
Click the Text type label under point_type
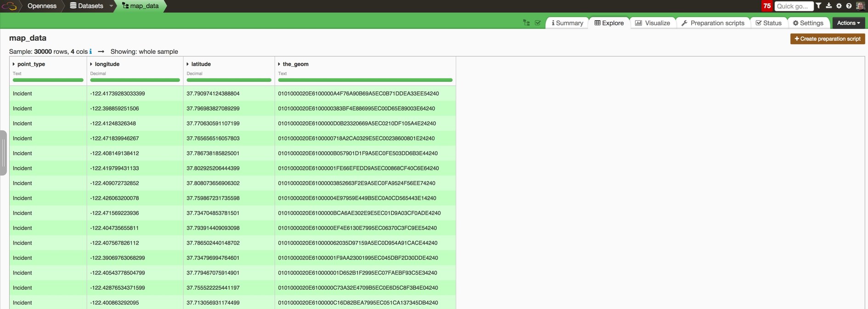(x=17, y=73)
